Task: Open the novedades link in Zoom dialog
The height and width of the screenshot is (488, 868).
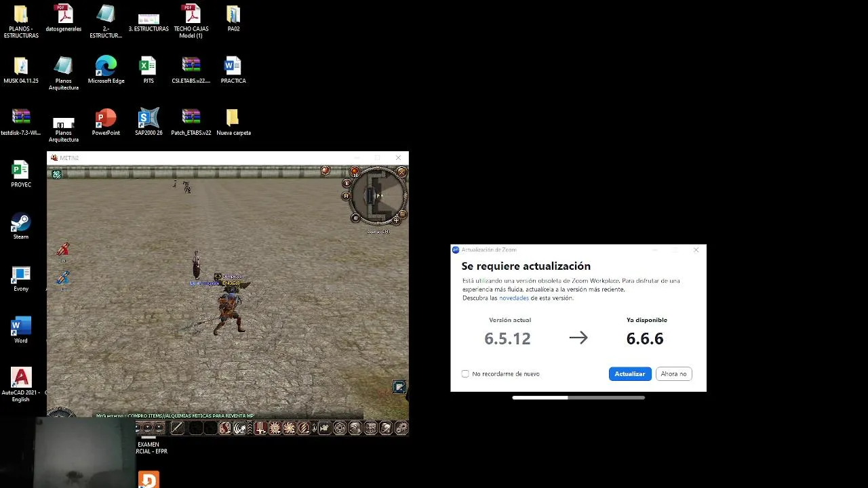Action: pyautogui.click(x=514, y=298)
